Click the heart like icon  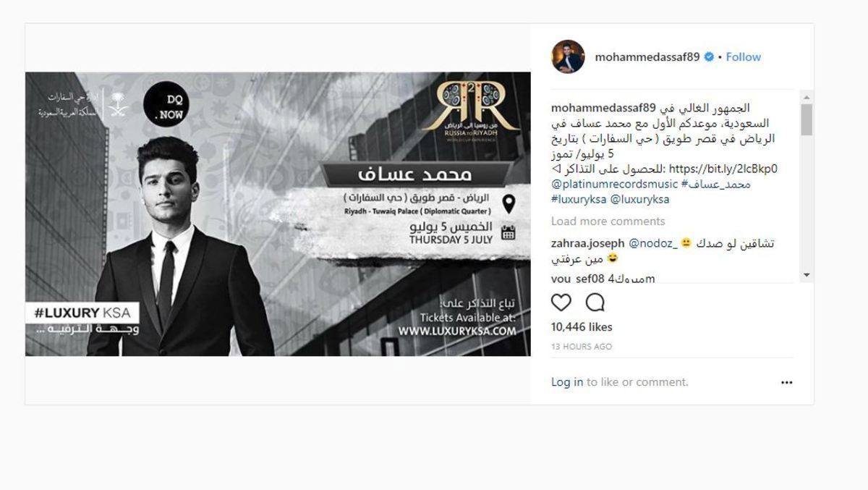tap(561, 303)
